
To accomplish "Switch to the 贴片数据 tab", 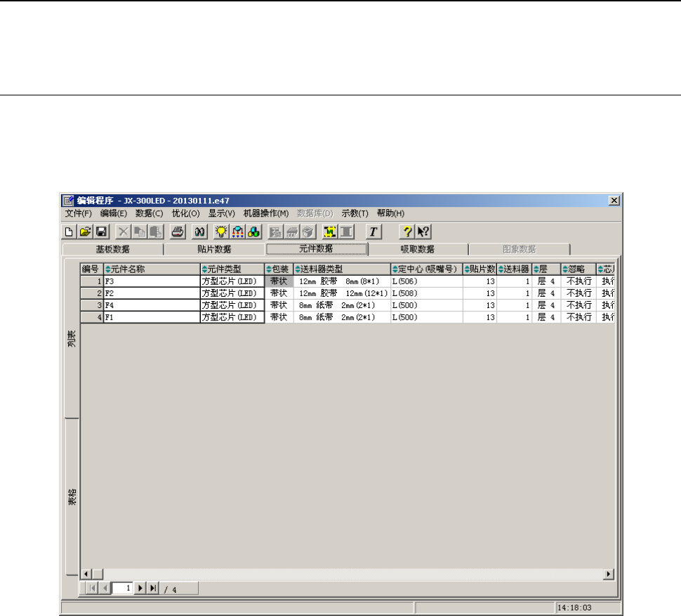I will [x=214, y=249].
